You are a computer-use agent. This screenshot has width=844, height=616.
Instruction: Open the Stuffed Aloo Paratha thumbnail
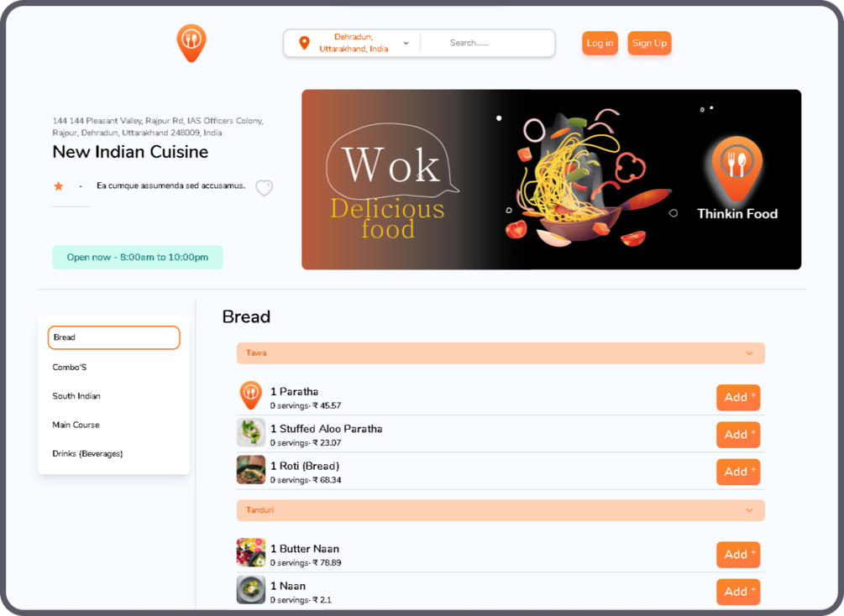pos(251,432)
